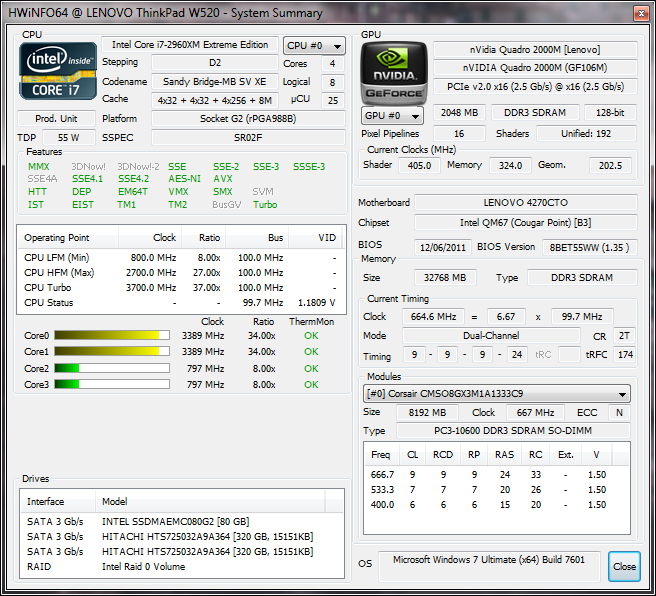This screenshot has height=596, width=656.
Task: Click the Cache 4x32 + 4x32 field
Action: pyautogui.click(x=215, y=100)
